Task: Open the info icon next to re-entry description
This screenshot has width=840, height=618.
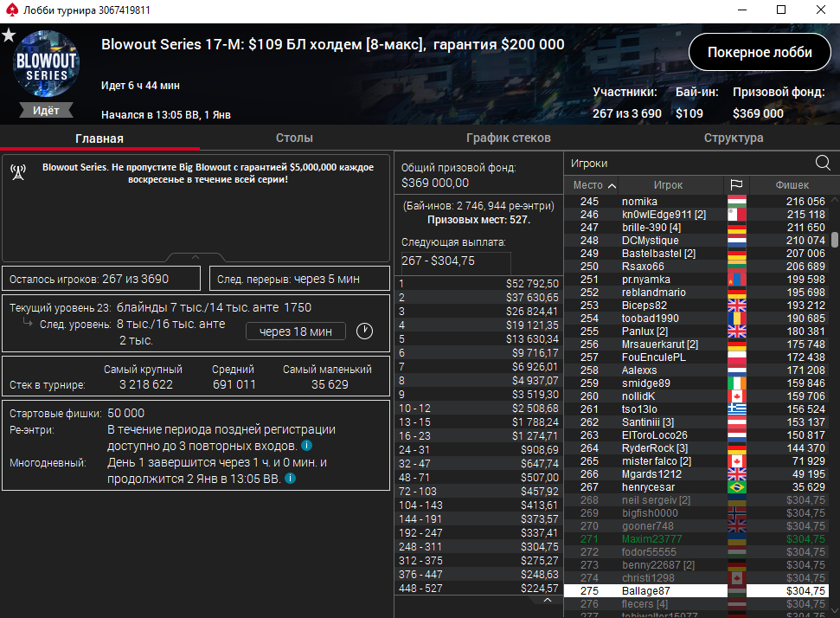Action: tap(306, 446)
